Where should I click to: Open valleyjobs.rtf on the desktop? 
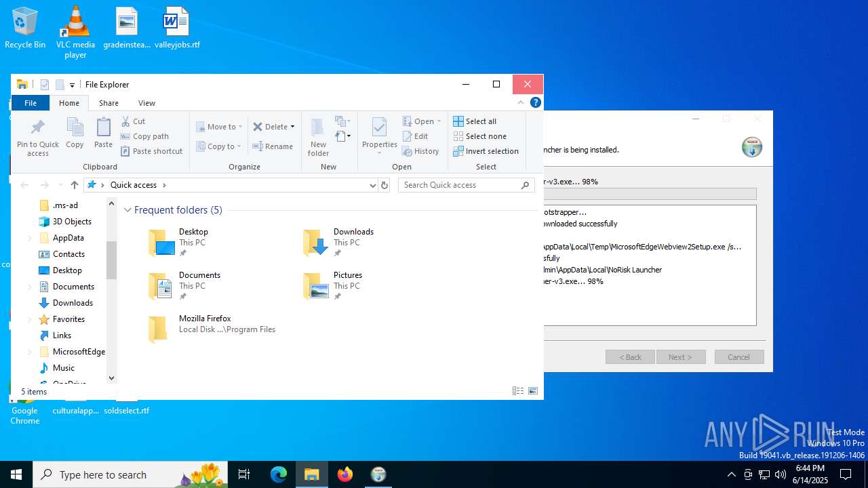tap(177, 28)
